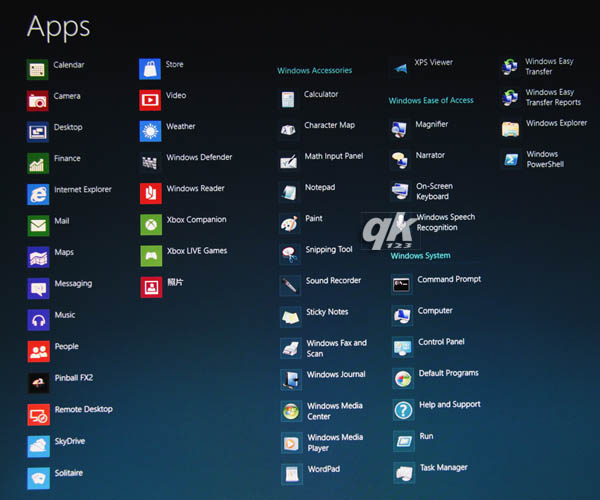The image size is (600, 500).
Task: Click the Internet Explorer text label
Action: point(83,189)
